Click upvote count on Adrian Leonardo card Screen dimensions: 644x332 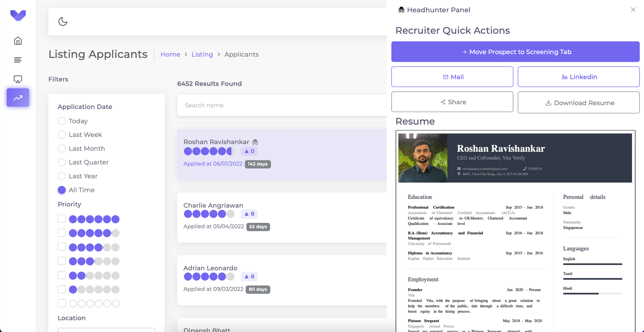pyautogui.click(x=249, y=276)
